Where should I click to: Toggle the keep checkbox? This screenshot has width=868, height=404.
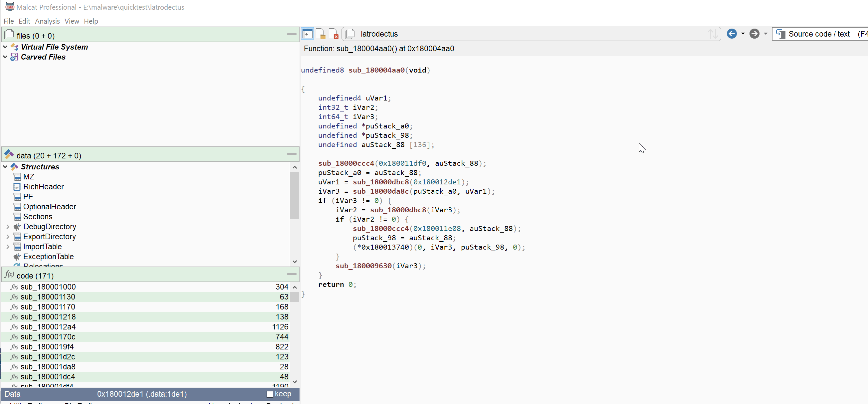coord(270,394)
